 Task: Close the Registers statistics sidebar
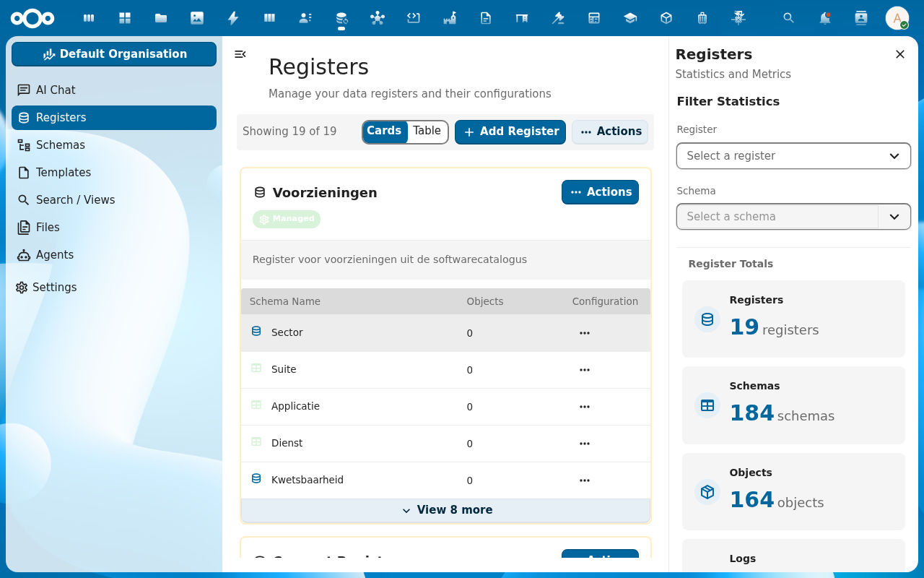coord(900,54)
